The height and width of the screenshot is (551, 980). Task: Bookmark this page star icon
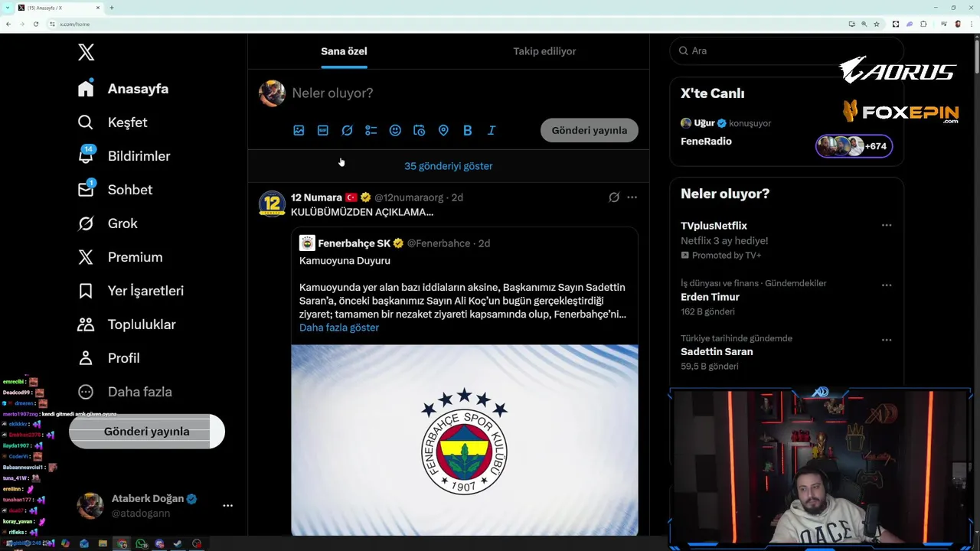pos(877,24)
